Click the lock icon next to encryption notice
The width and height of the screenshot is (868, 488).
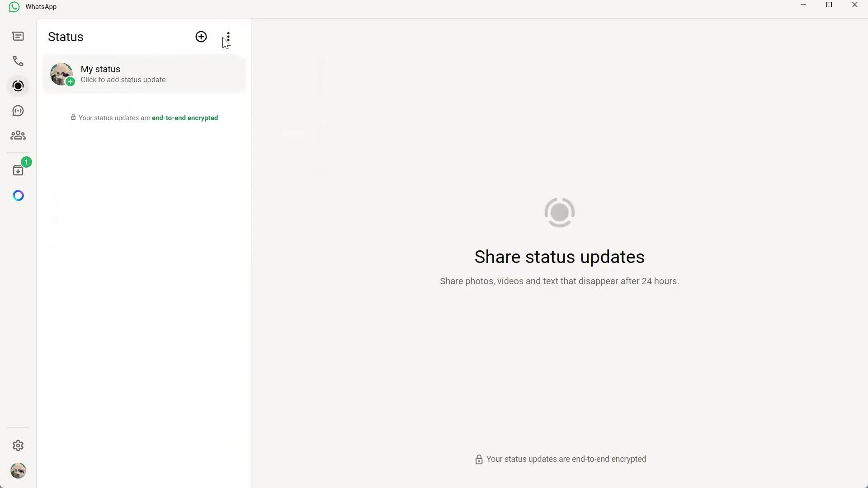(73, 117)
